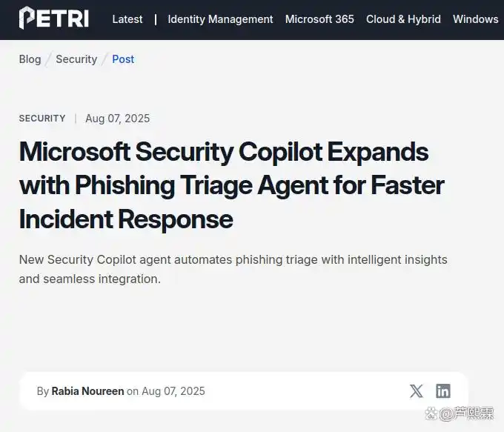Screen dimensions: 504x432
Task: Click the article subtitle text
Action: 233,269
